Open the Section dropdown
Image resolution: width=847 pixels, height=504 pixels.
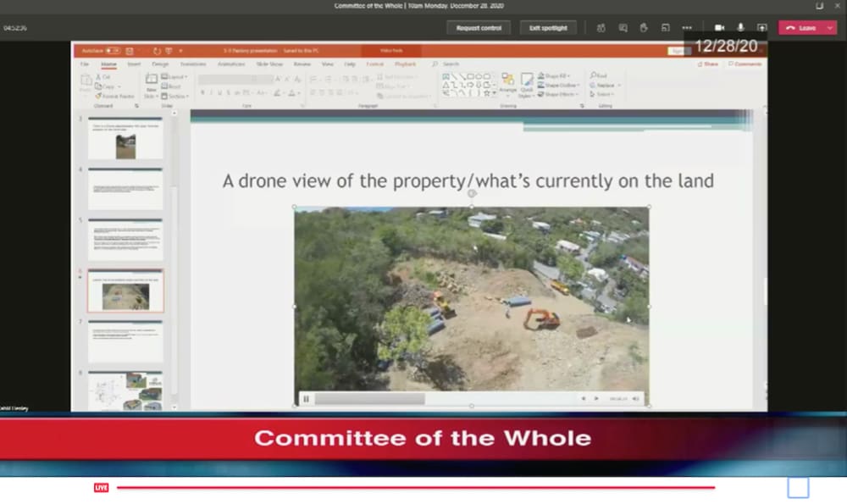coord(175,96)
